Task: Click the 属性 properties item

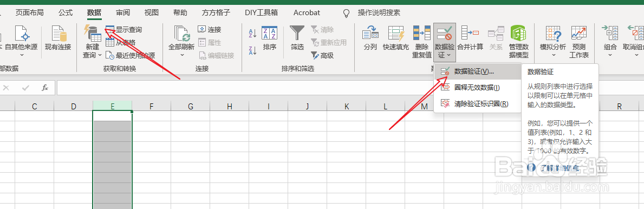Action: pos(210,42)
